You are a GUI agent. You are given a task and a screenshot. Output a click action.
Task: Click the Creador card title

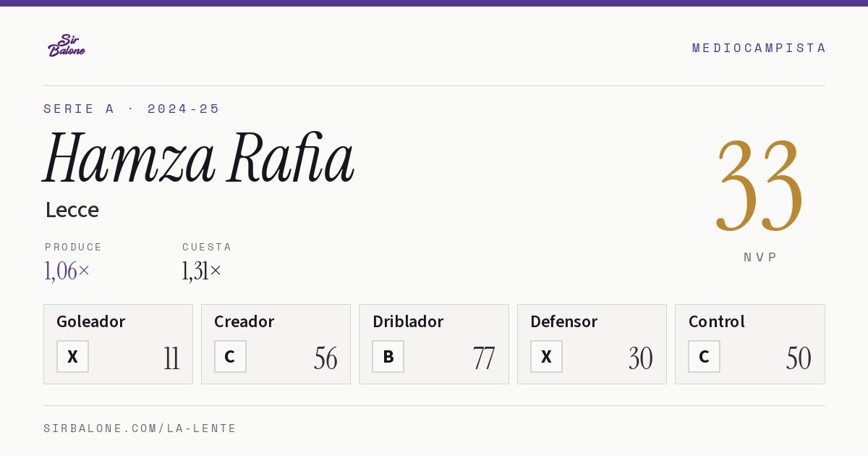coord(244,321)
